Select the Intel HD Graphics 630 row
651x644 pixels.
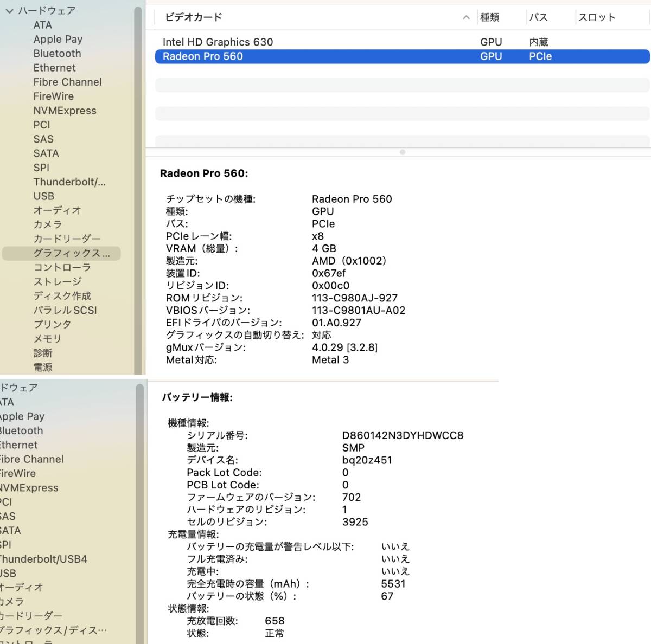click(403, 42)
